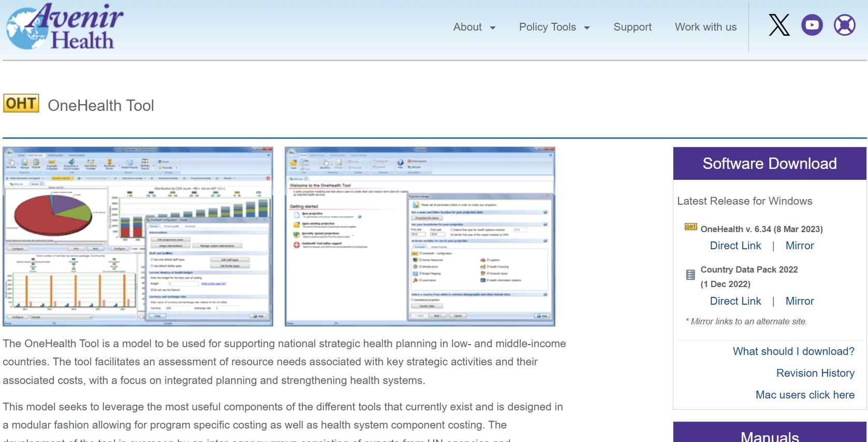This screenshot has width=868, height=442.
Task: Open the Revision History link
Action: pos(815,373)
